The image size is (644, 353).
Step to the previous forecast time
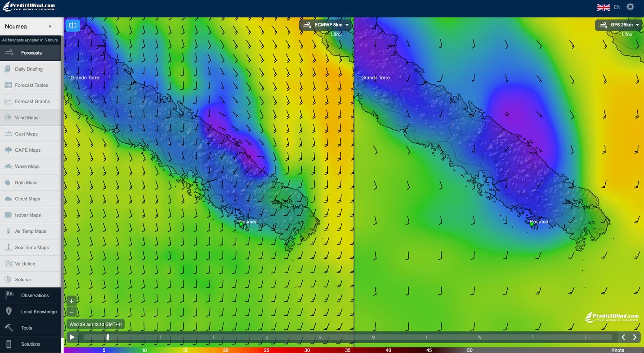tap(623, 337)
